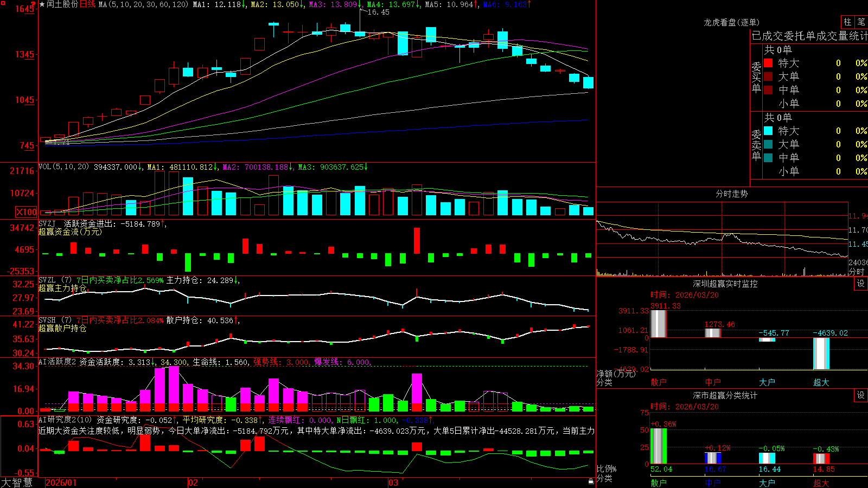Click red 特大 swatch under 委买单
868x488 pixels.
point(768,63)
